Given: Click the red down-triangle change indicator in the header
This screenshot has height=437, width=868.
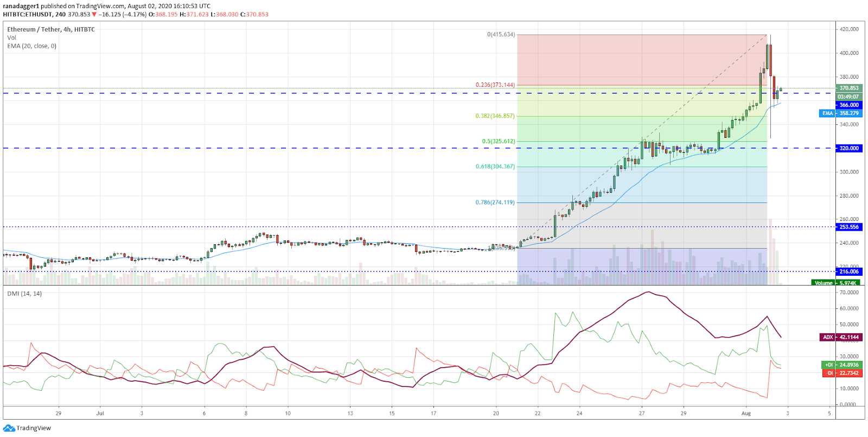Looking at the screenshot, I should point(94,15).
